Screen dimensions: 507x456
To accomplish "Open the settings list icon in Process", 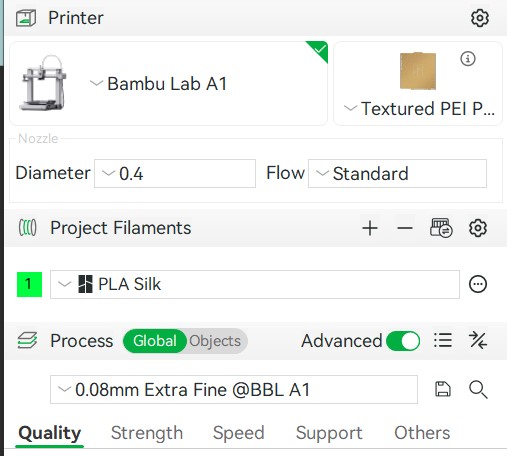I will pos(443,340).
